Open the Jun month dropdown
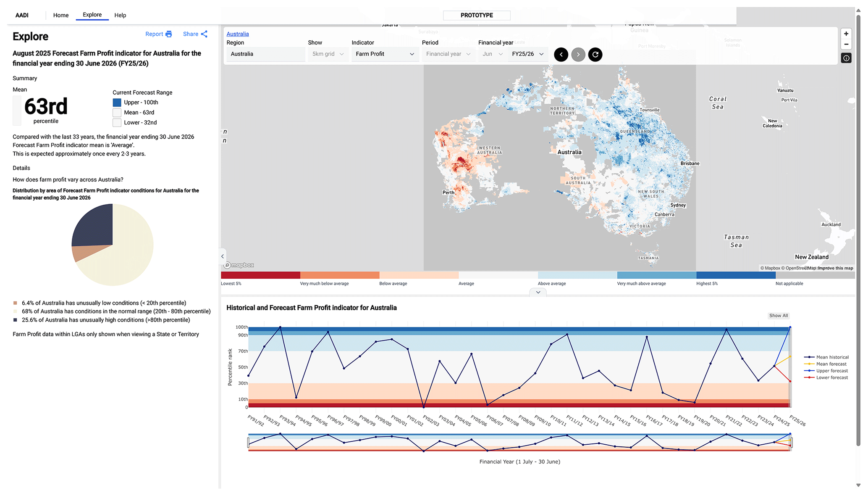Screen dimensions: 868x496 492,54
